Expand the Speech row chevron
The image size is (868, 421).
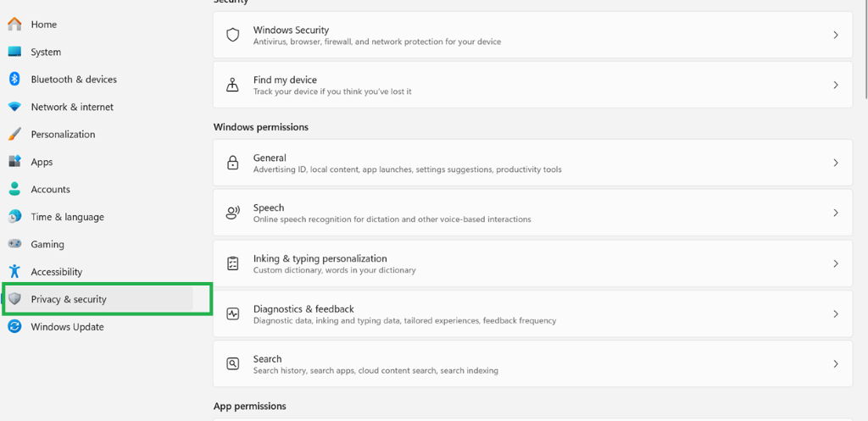click(x=836, y=213)
